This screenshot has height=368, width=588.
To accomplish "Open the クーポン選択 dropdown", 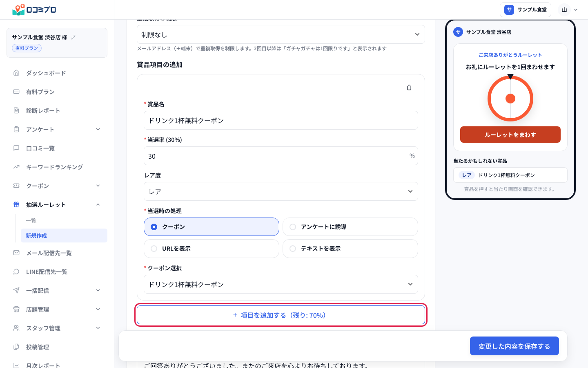I will click(x=281, y=284).
